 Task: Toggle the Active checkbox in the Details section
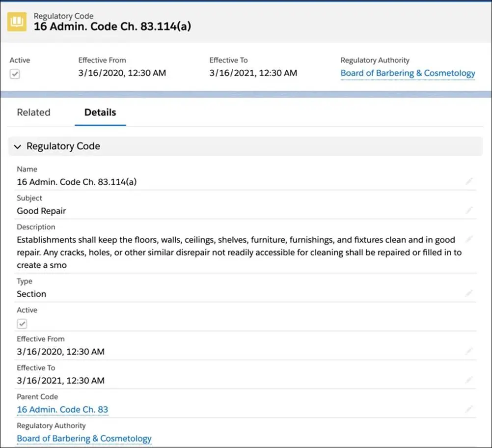point(22,323)
